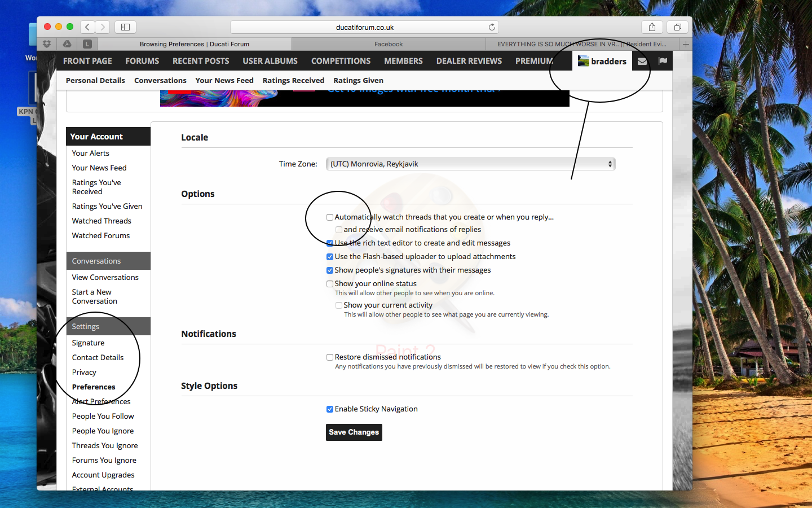The height and width of the screenshot is (508, 812).
Task: Toggle Show your current activity checkbox
Action: click(339, 305)
